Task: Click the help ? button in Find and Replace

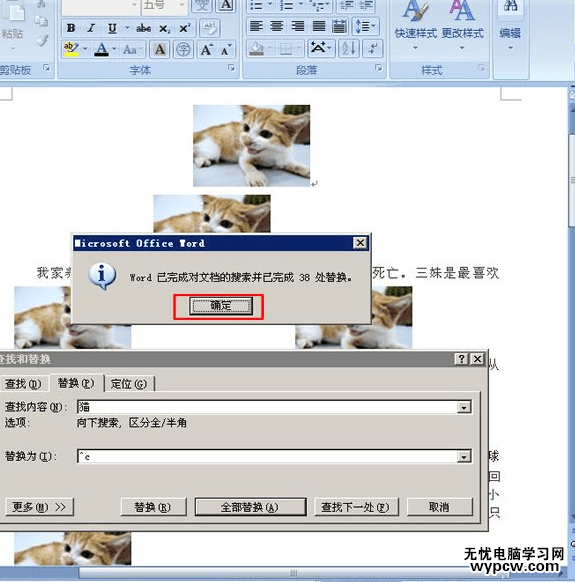Action: 461,359
